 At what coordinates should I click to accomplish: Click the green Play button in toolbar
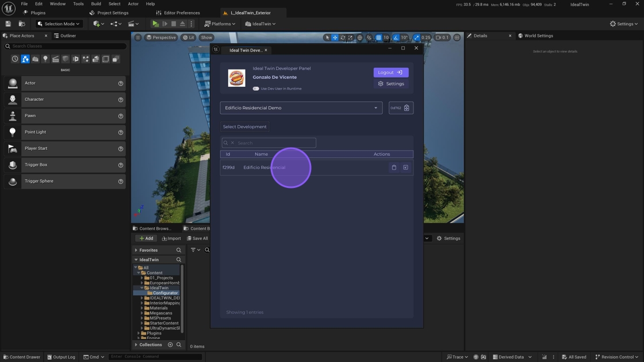(x=155, y=24)
